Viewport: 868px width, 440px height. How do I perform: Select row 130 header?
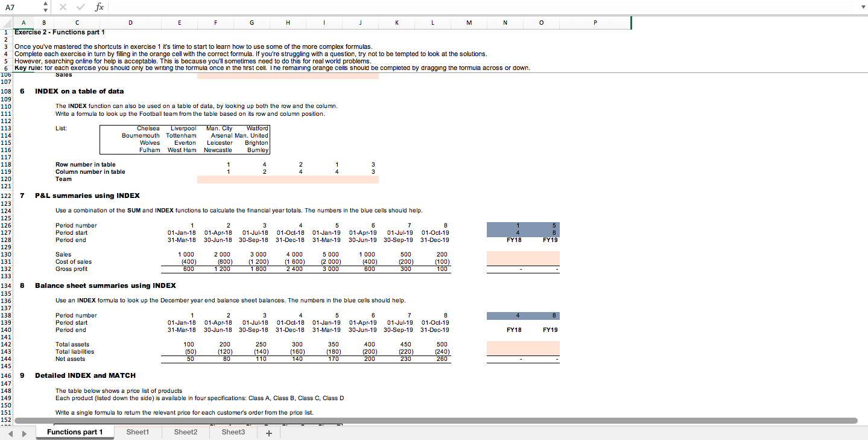click(x=7, y=255)
